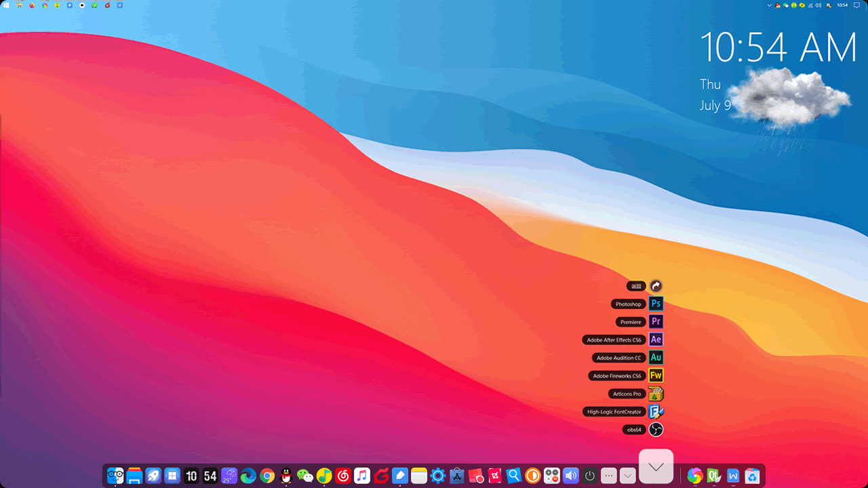Open the Windows Start button at top-left

coord(5,5)
